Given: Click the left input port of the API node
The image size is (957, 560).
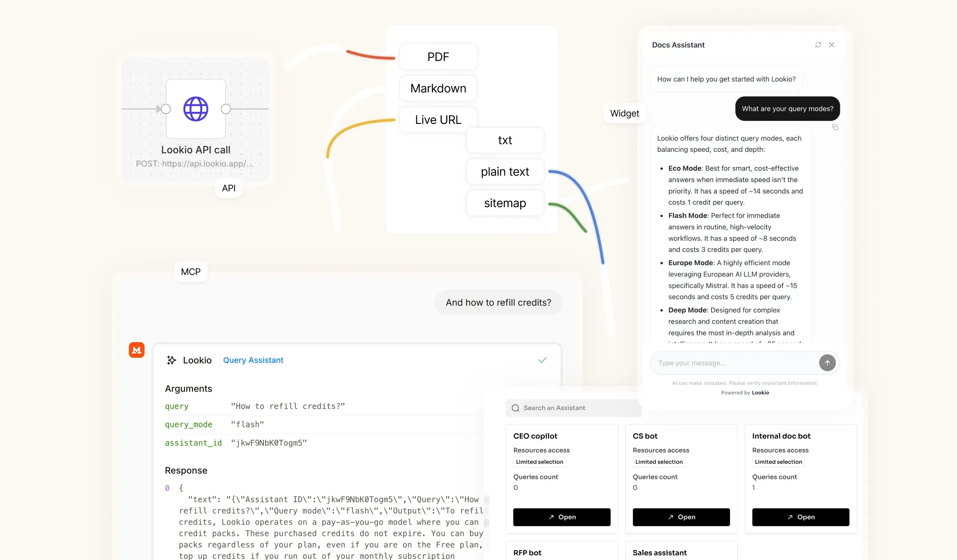Looking at the screenshot, I should (166, 109).
